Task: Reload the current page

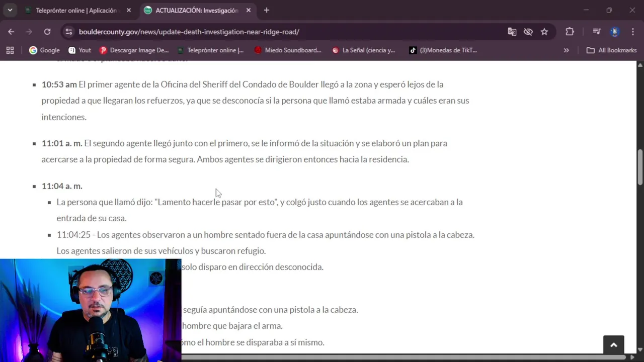Action: tap(47, 32)
